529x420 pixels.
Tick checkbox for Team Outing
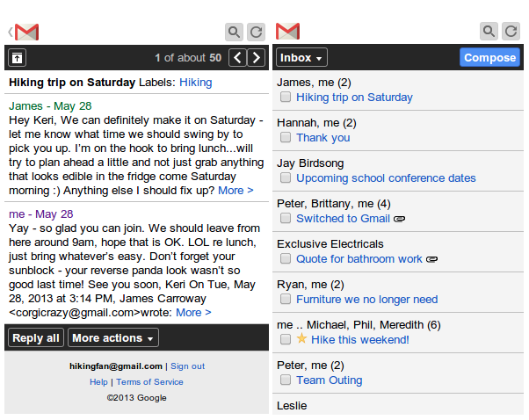point(286,380)
